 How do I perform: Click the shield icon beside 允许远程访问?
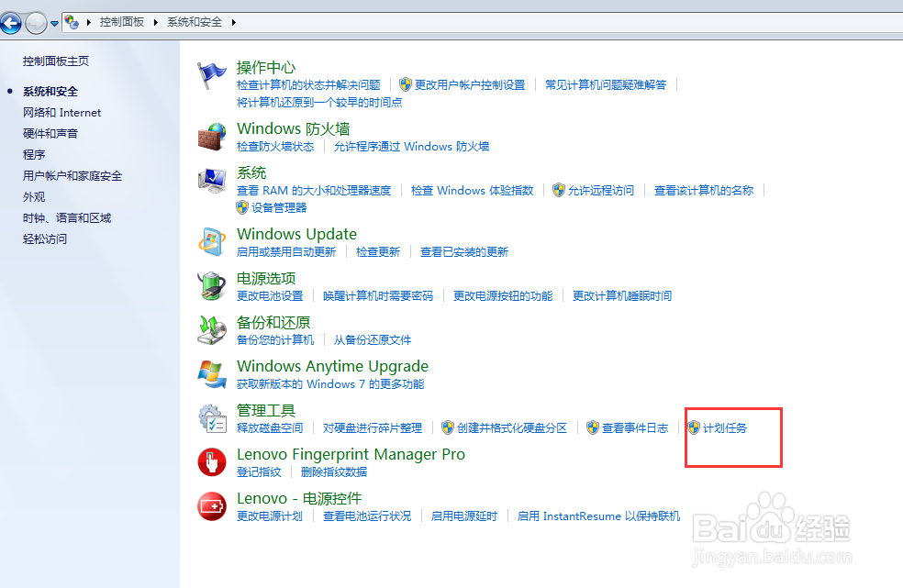(559, 190)
